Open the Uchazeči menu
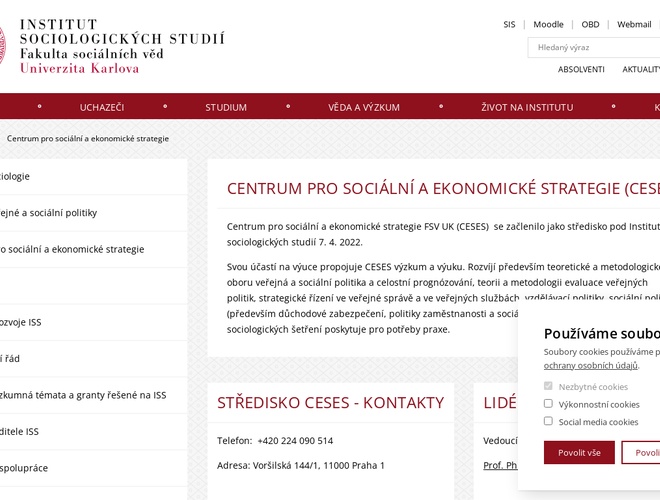 [102, 107]
